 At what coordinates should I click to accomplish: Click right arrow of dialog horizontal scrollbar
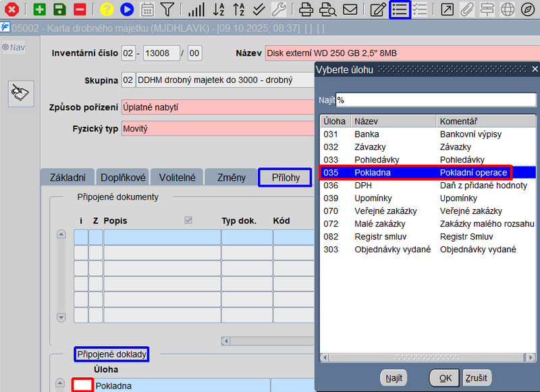531,358
